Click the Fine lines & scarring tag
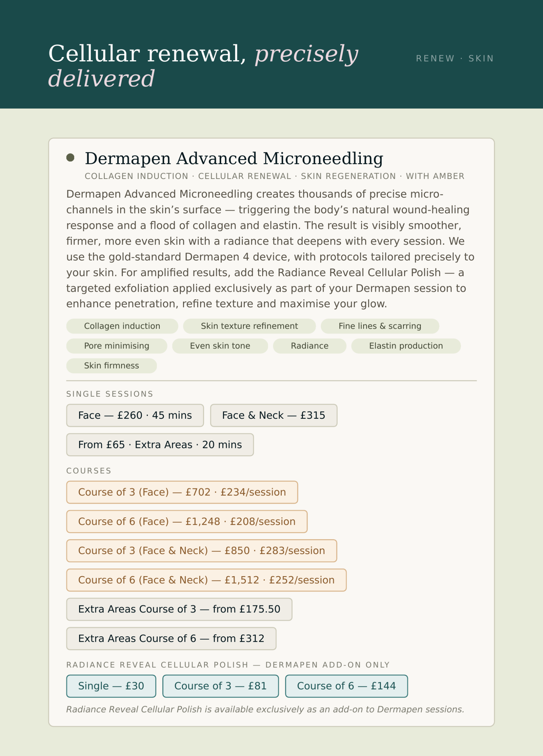The image size is (543, 756). [x=380, y=326]
